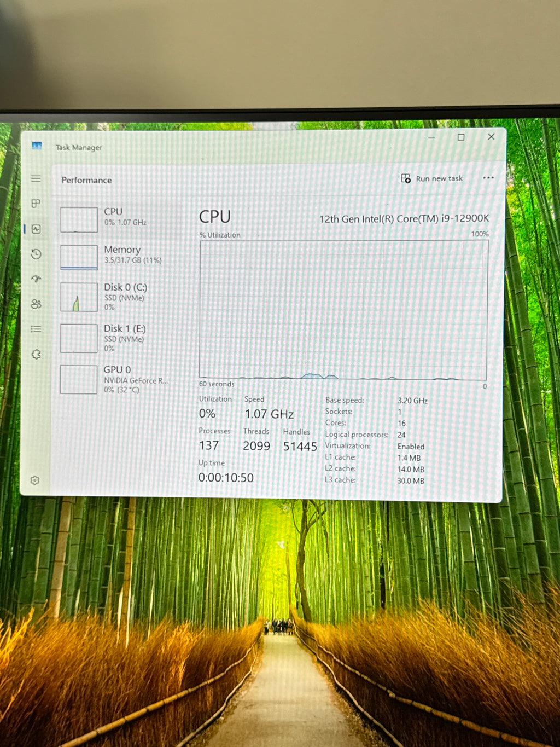
Task: Minimize the Task Manager window
Action: tap(431, 138)
